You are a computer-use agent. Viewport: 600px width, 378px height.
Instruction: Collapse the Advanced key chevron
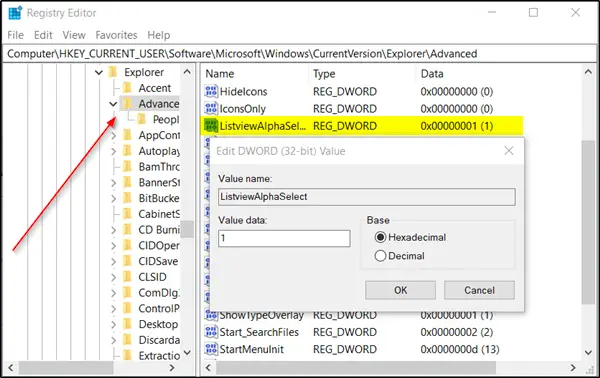coord(113,104)
